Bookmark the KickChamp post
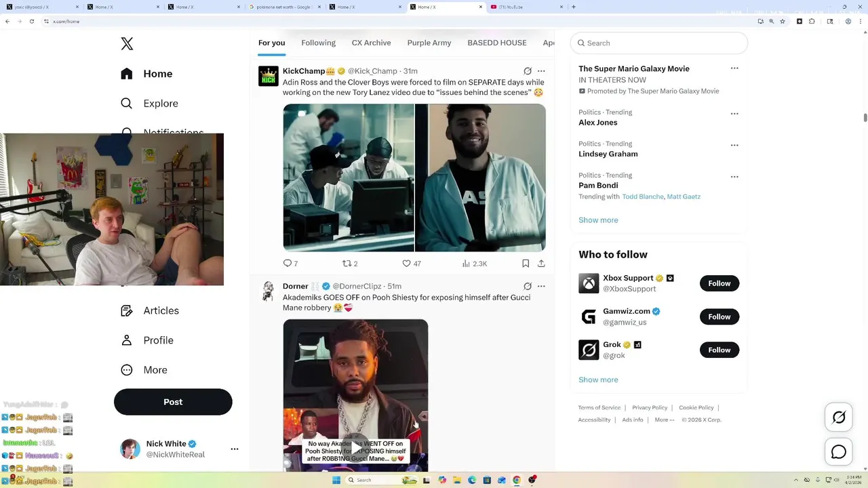 (526, 264)
